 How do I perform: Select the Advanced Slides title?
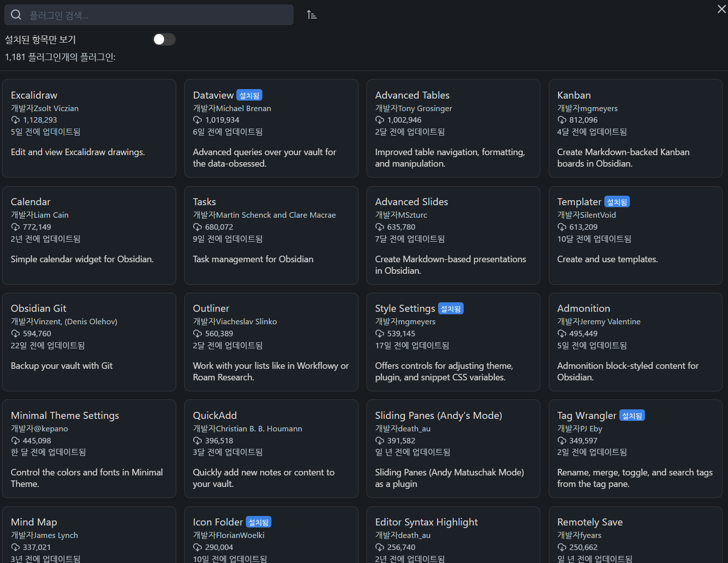click(412, 202)
